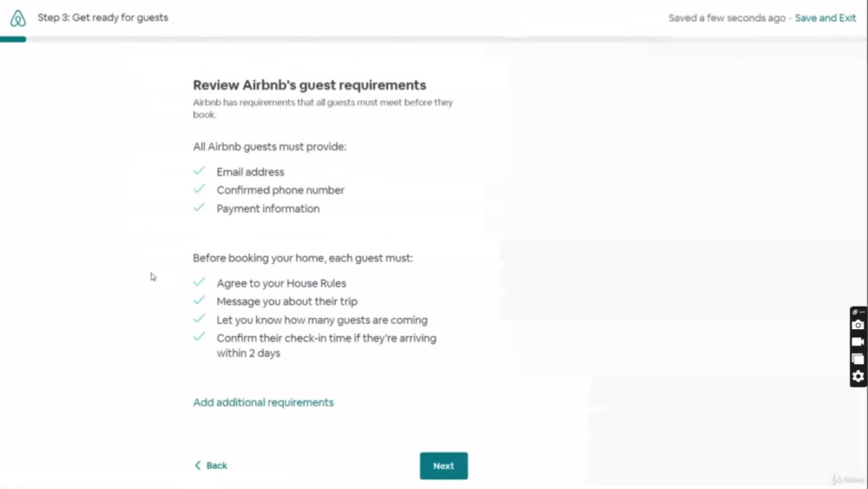Click the 'Payment information' text
Screen dimensions: 868x489
pyautogui.click(x=268, y=208)
